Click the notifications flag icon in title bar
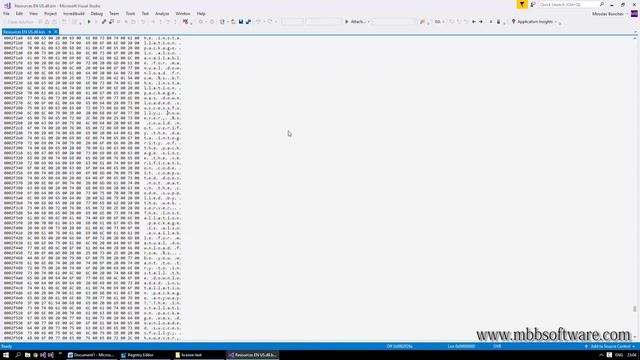The height and width of the screenshot is (360, 640). tap(522, 4)
